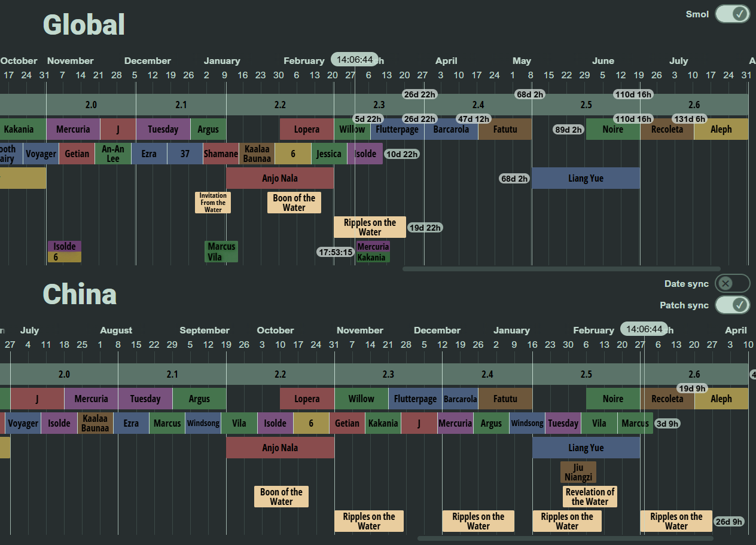Image resolution: width=756 pixels, height=545 pixels.
Task: Select version 2.5 bar in China
Action: (x=586, y=374)
